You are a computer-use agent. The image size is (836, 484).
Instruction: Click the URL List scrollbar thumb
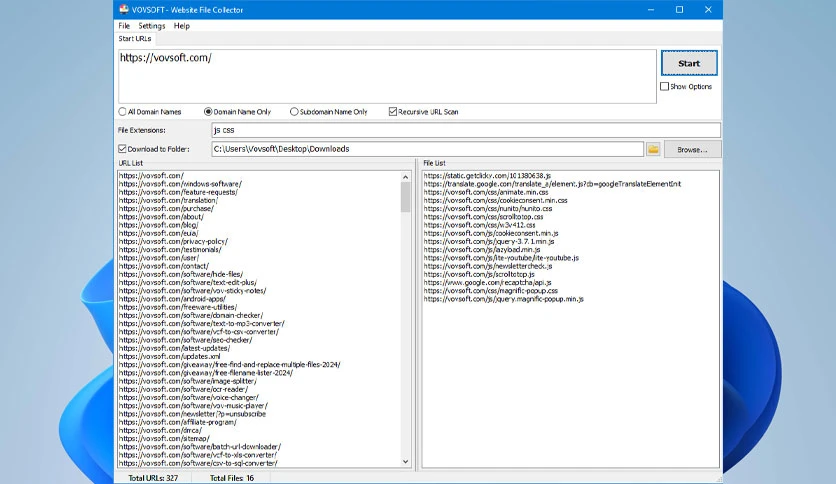coord(405,197)
